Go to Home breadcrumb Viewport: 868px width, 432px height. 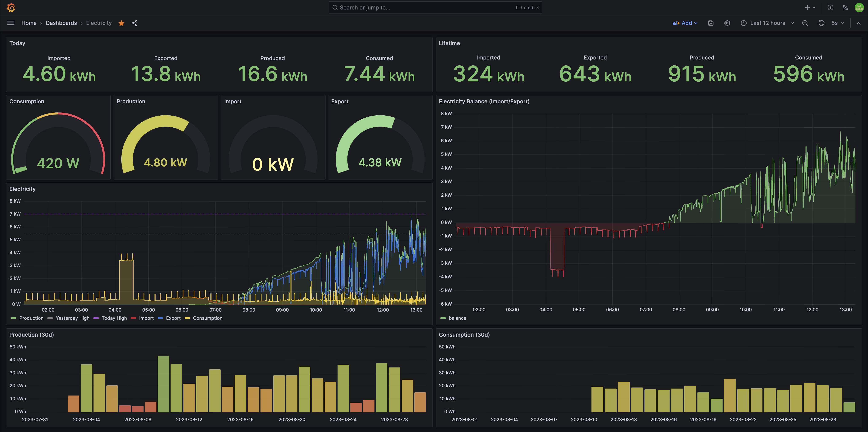point(29,23)
